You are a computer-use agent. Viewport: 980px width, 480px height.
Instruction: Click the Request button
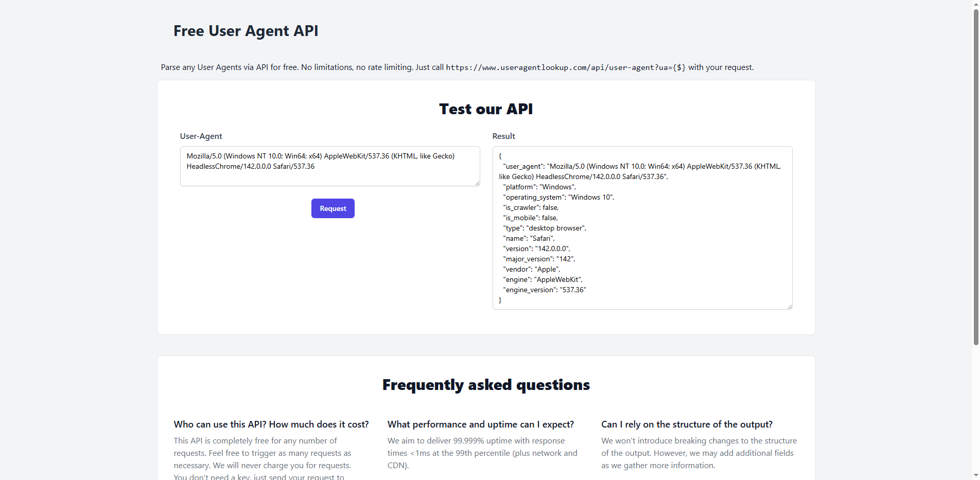[x=332, y=208]
